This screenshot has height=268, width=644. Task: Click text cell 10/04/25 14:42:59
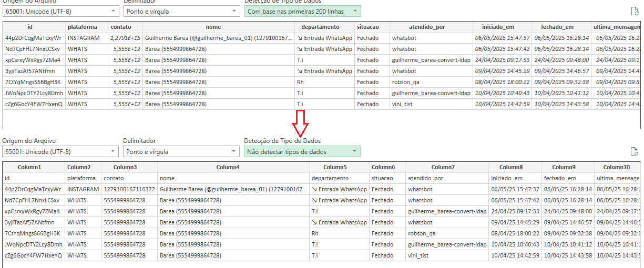[515, 255]
